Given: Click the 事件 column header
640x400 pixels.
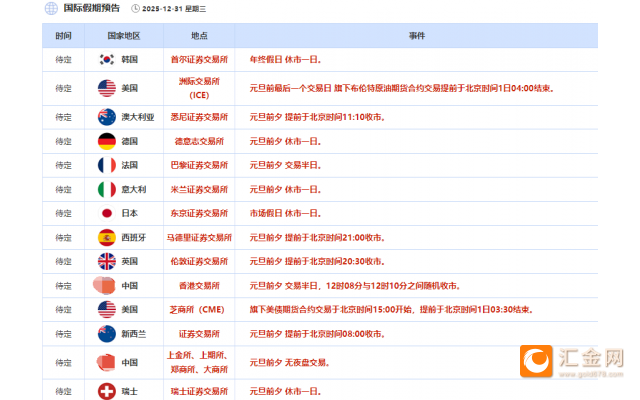Looking at the screenshot, I should coord(417,36).
